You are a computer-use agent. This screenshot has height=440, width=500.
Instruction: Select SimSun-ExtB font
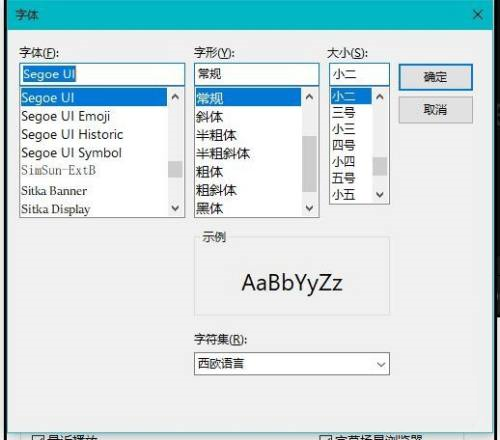point(94,171)
